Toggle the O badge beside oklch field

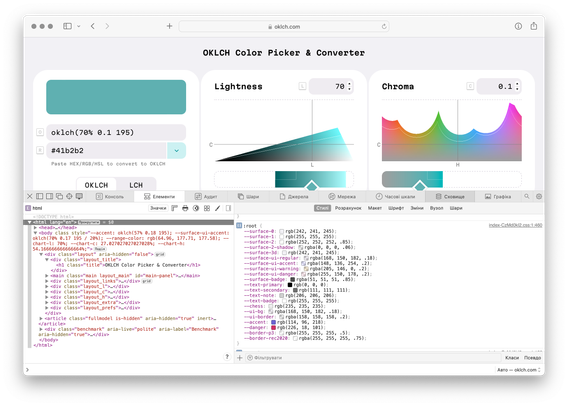pyautogui.click(x=40, y=132)
